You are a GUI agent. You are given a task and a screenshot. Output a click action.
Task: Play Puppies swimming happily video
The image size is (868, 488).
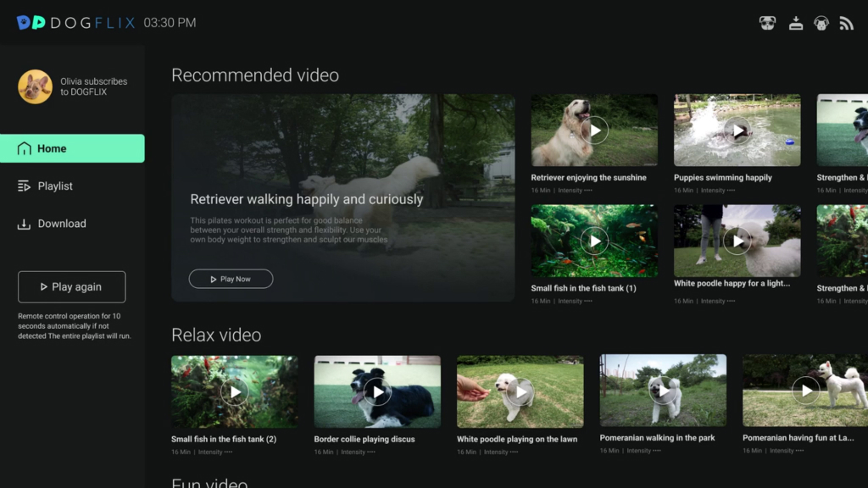tap(737, 130)
